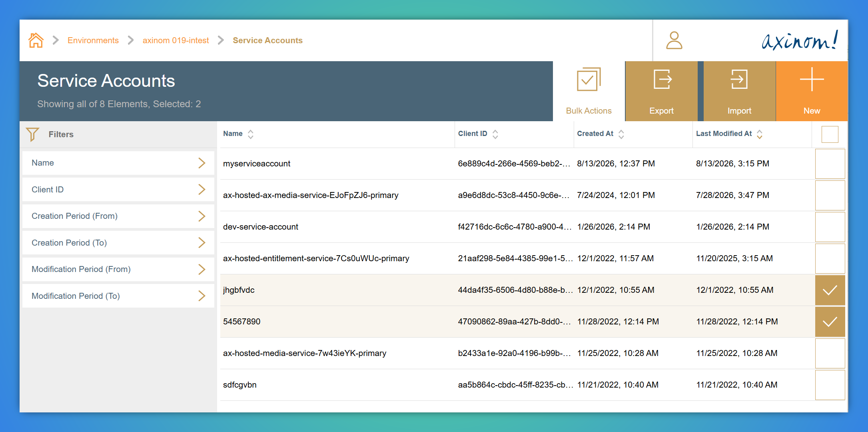
Task: Click client ID starting 44da4f35
Action: pos(515,290)
